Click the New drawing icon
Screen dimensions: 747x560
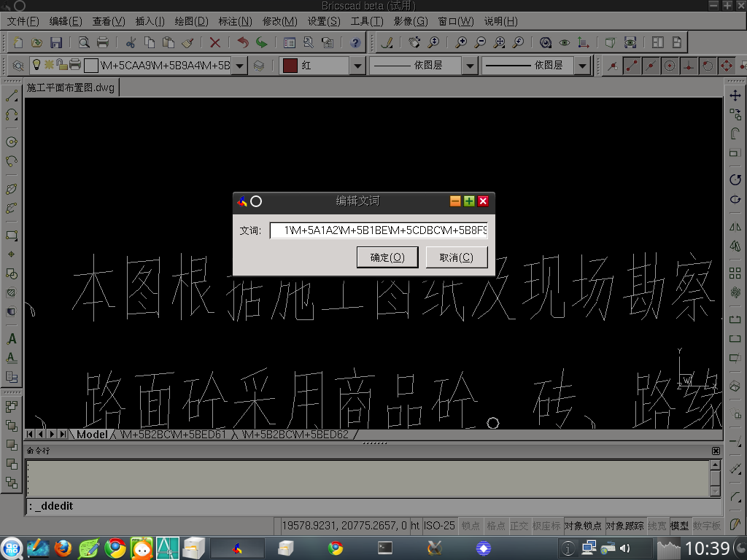18,42
